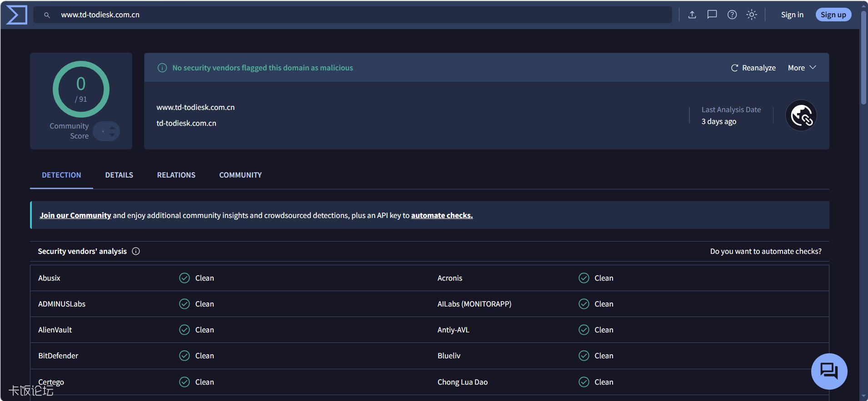Click the page vertical scrollbar thumb

click(x=863, y=57)
